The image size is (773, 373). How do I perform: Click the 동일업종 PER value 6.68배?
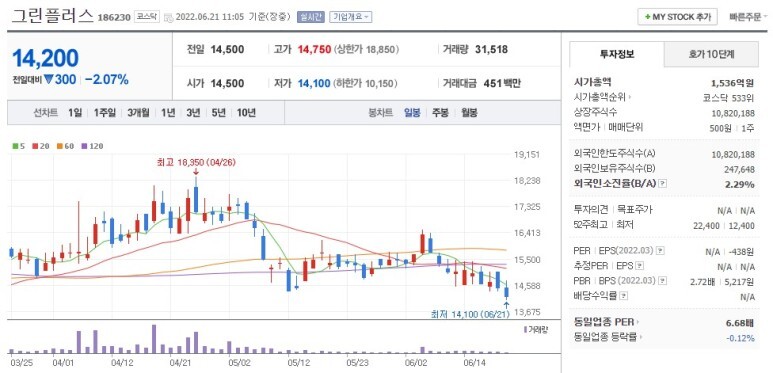click(x=740, y=323)
